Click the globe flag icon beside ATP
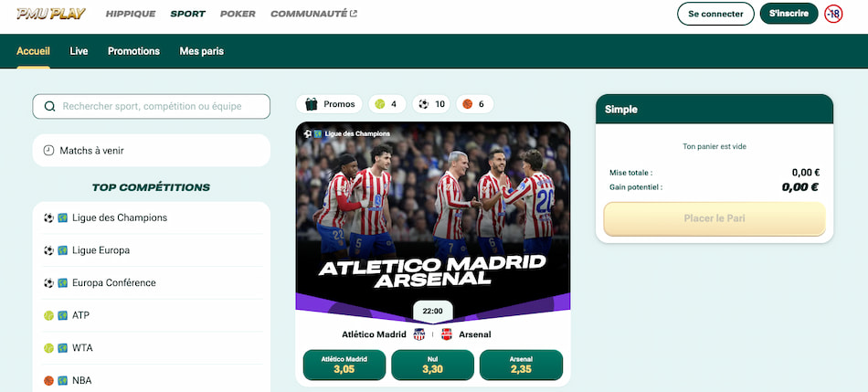 click(62, 315)
